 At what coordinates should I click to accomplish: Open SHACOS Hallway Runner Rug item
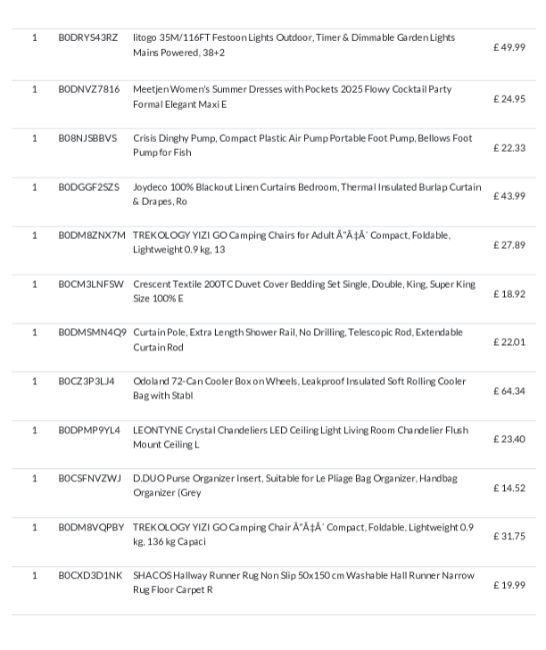point(303,582)
